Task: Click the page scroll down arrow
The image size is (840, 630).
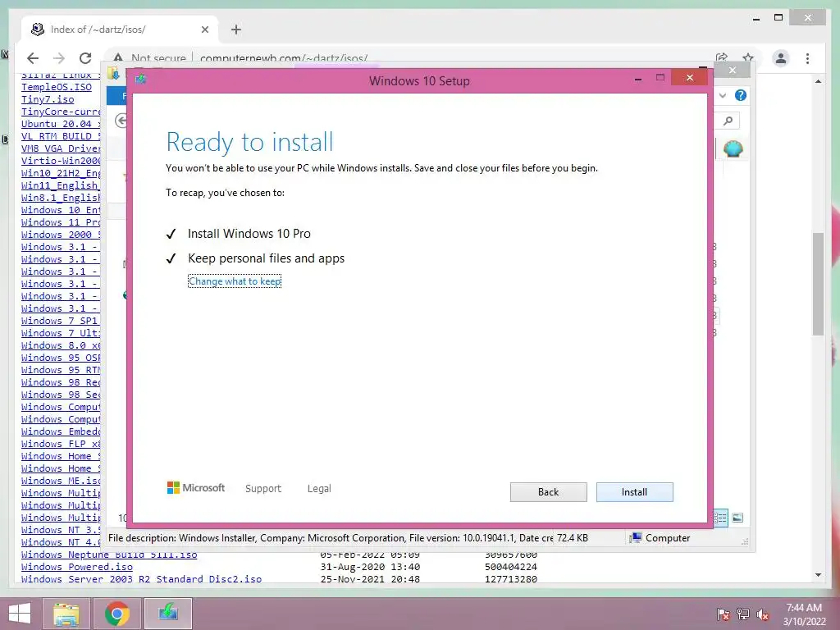Action: [818, 575]
